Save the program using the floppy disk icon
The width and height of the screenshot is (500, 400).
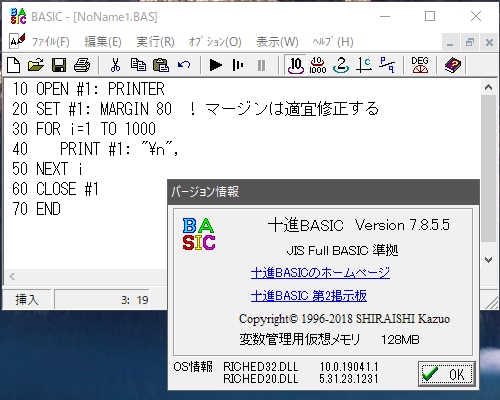point(59,65)
